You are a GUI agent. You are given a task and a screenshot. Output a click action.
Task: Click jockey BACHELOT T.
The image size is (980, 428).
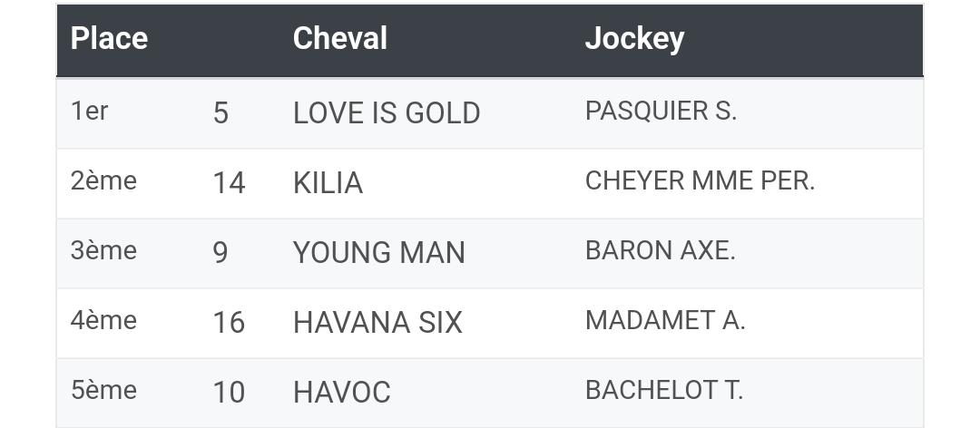(663, 391)
